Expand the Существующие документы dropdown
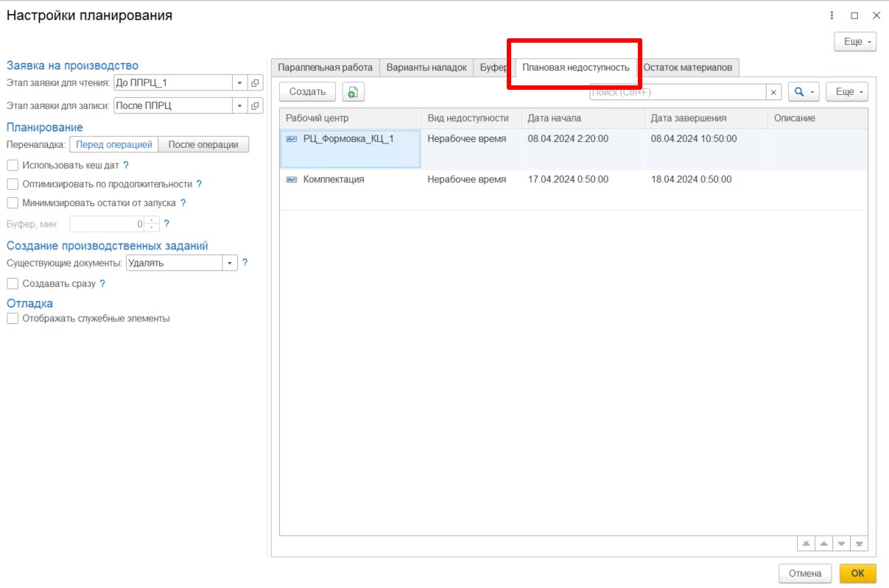 (x=230, y=263)
